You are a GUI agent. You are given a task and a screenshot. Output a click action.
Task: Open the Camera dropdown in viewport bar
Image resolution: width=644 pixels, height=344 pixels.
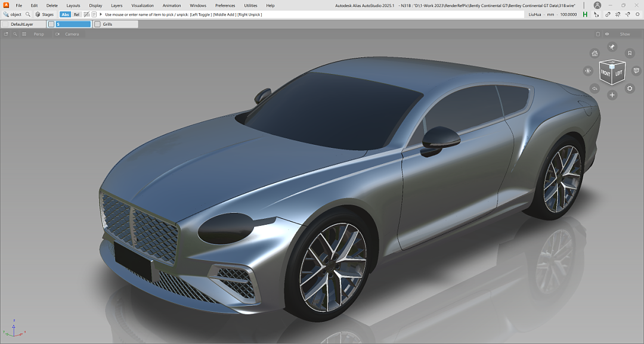click(72, 34)
